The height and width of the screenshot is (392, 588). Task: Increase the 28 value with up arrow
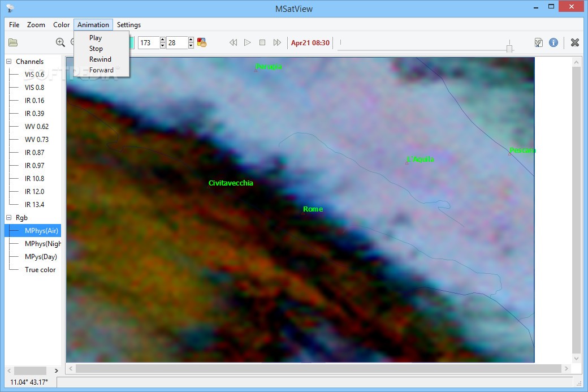coord(191,40)
